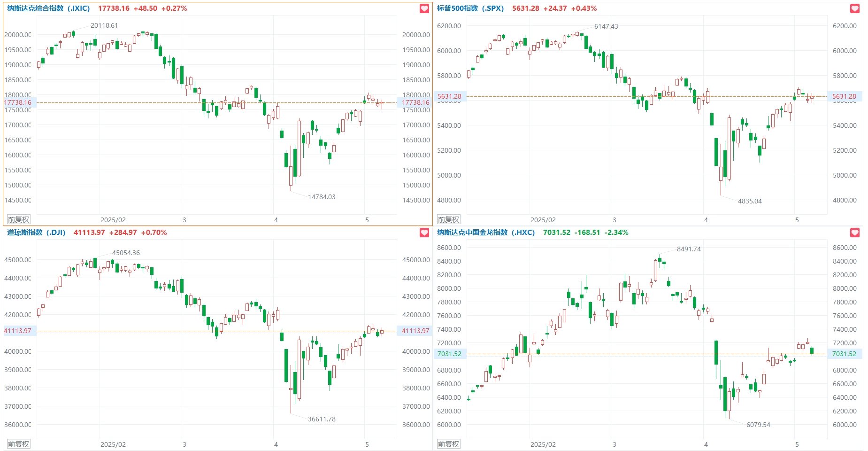Open 前复权 dropdown in Golden Dragon chart
Screen dimensions: 868x451
click(448, 444)
